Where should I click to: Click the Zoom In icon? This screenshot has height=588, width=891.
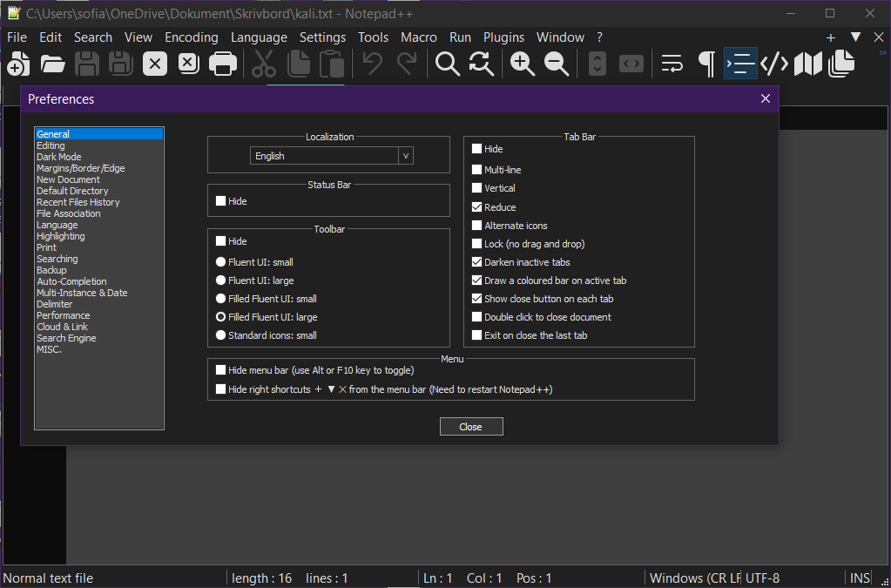pos(523,63)
